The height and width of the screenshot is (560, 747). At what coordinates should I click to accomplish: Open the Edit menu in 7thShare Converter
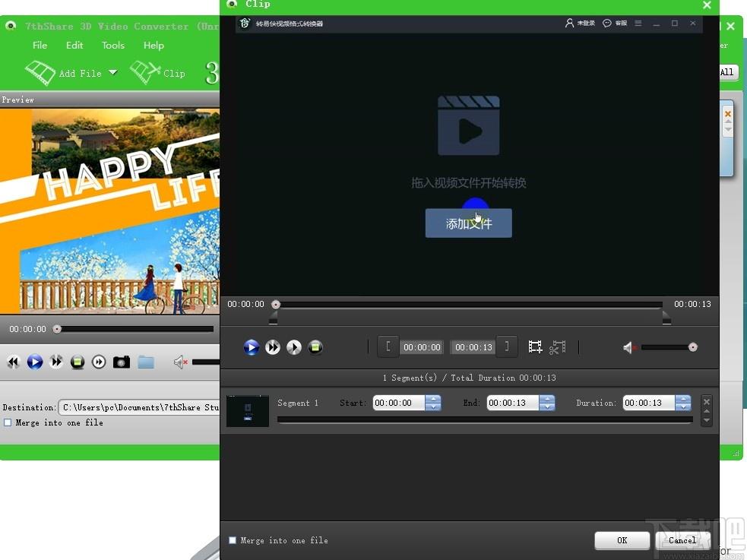coord(74,46)
